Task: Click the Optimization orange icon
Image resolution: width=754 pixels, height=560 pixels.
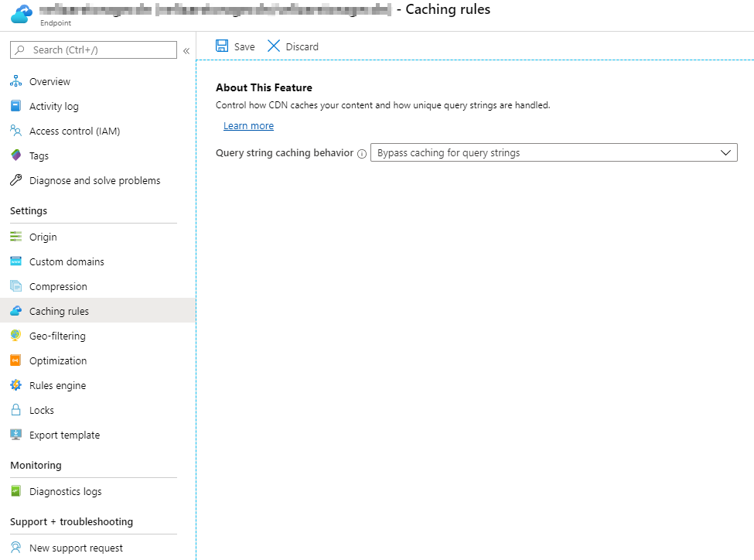Action: coord(16,360)
